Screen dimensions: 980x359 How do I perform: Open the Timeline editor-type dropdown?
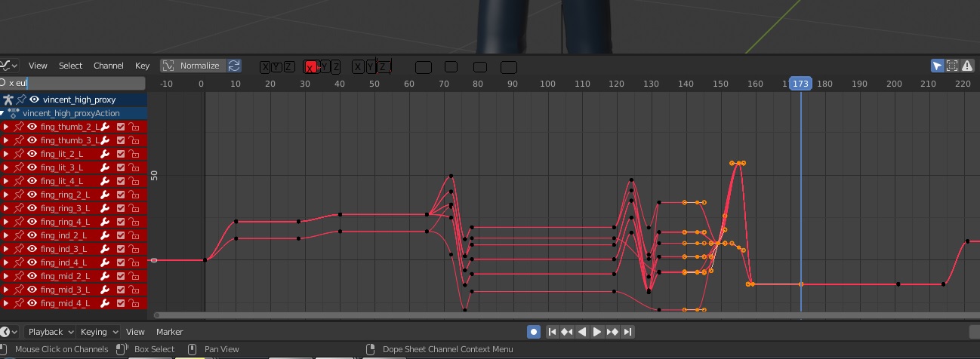(9, 332)
